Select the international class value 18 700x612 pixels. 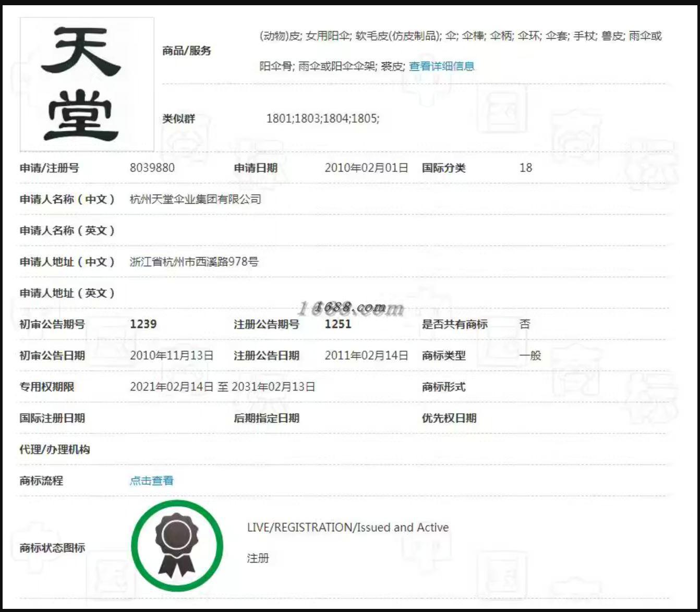(x=526, y=168)
